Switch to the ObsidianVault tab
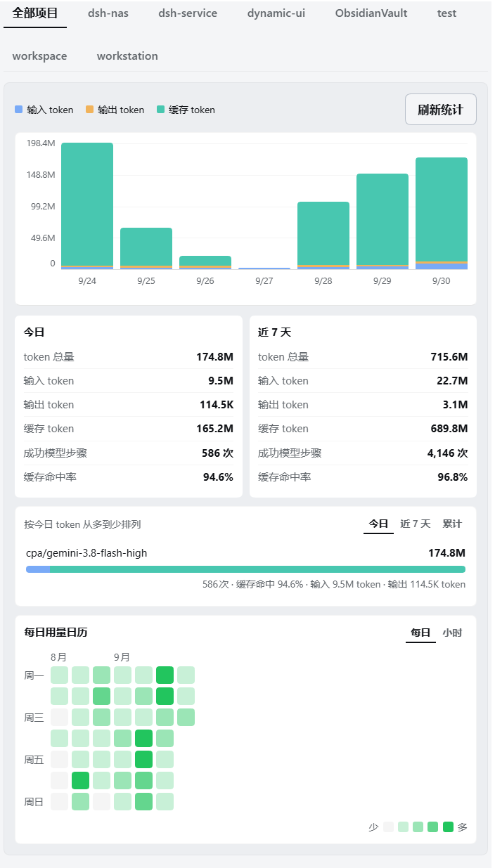Screen dimensions: 495x868 371,13
